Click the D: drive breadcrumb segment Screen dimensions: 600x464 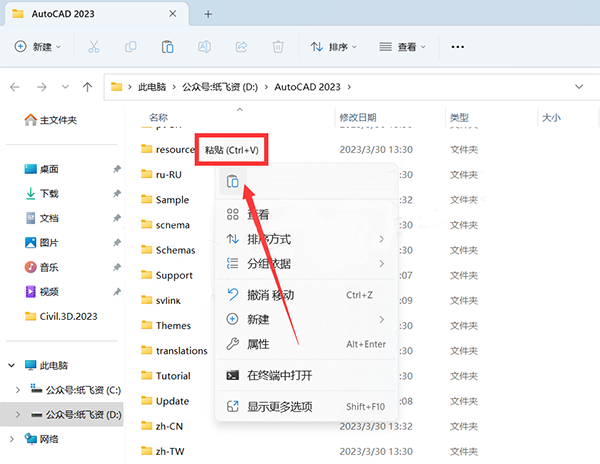(220, 87)
